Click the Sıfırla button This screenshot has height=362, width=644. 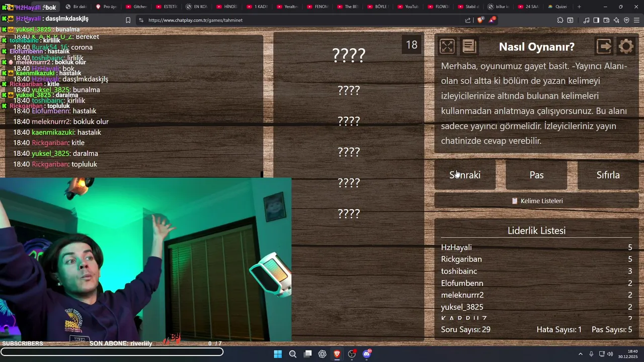[608, 175]
